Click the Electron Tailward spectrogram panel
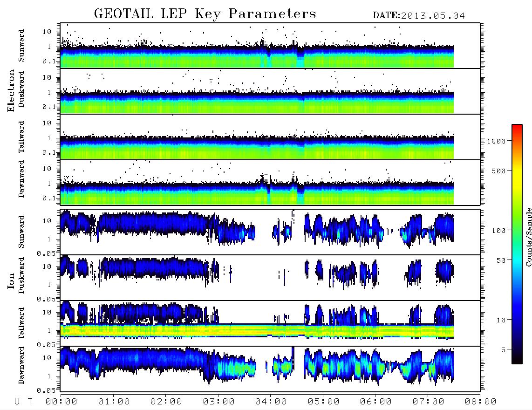532x410 pixels. [x=270, y=137]
